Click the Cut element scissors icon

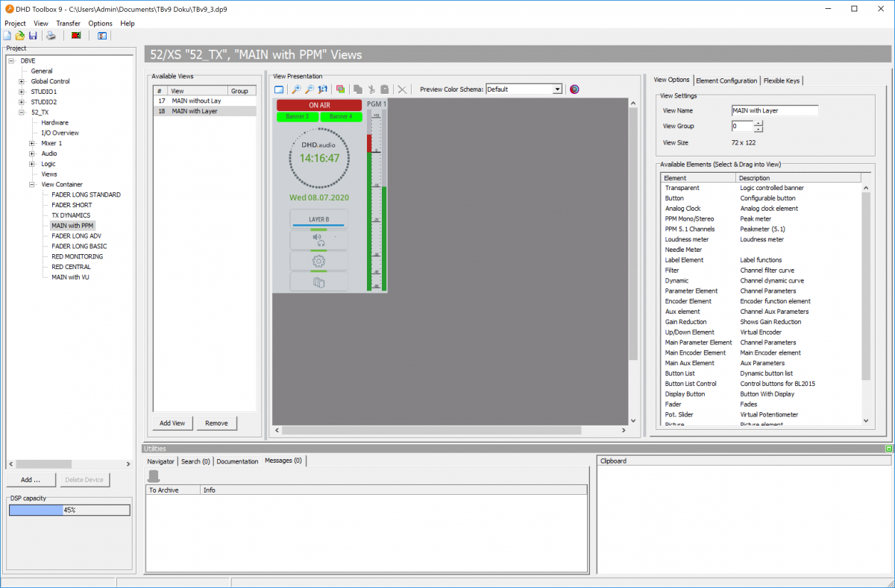click(371, 89)
